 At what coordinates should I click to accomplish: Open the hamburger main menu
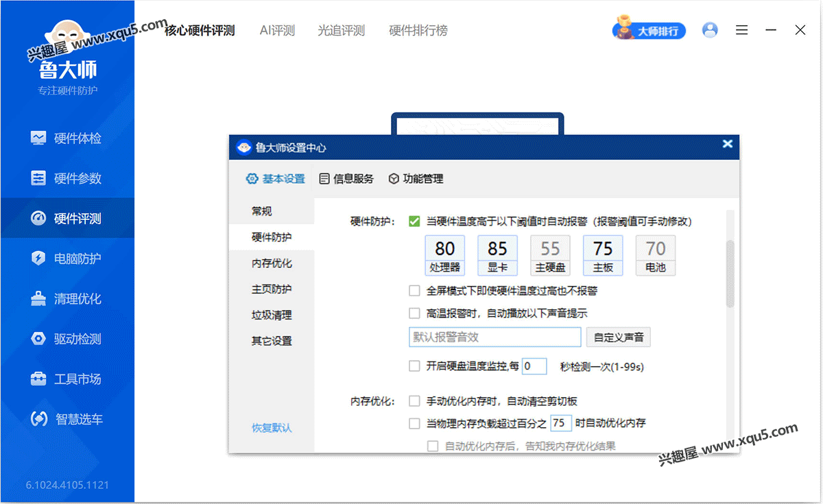point(741,30)
